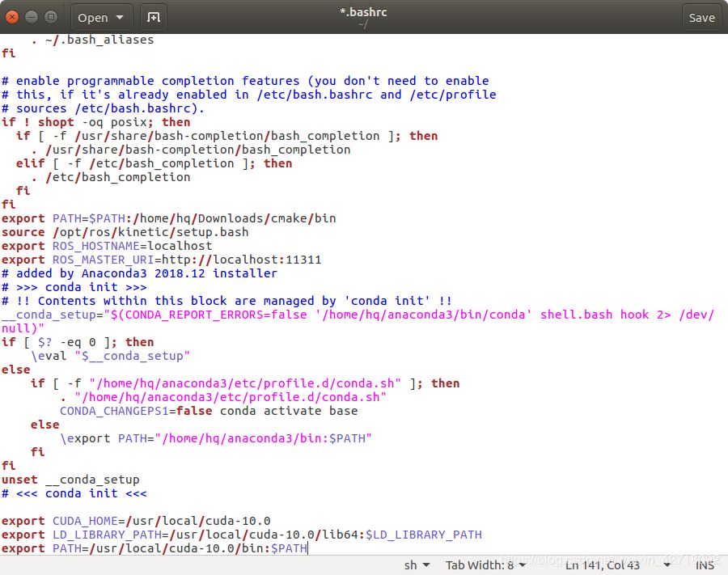Click the export ROS_HOSTNAME=localhost line

107,246
